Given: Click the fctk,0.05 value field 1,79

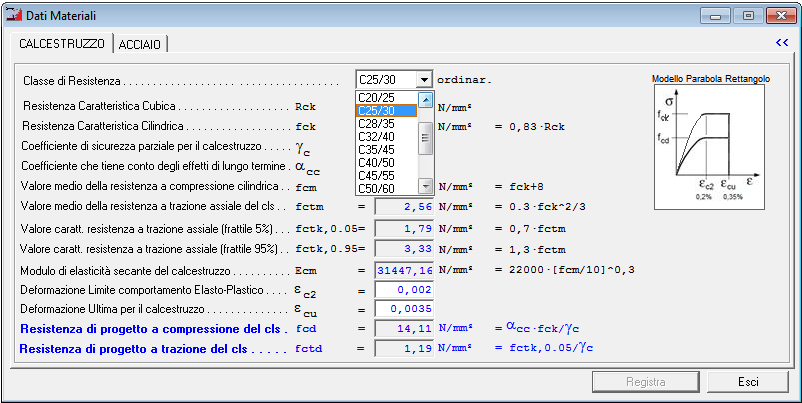Looking at the screenshot, I should [404, 228].
